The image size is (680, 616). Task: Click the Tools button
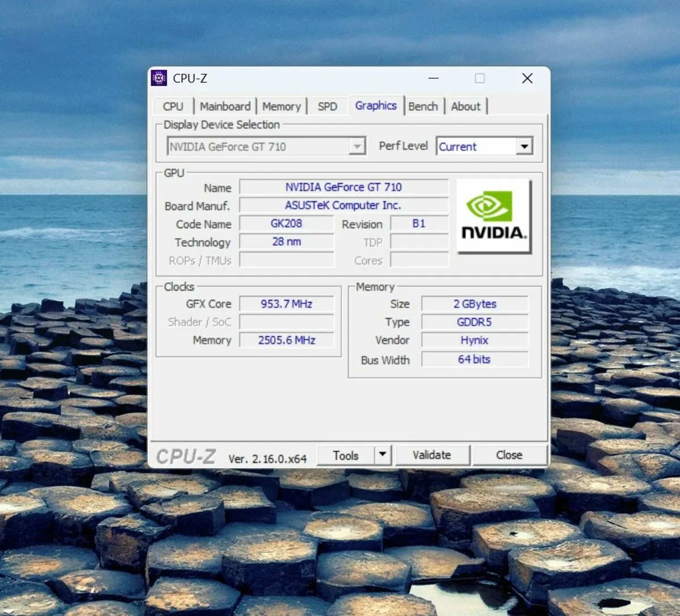click(x=347, y=455)
